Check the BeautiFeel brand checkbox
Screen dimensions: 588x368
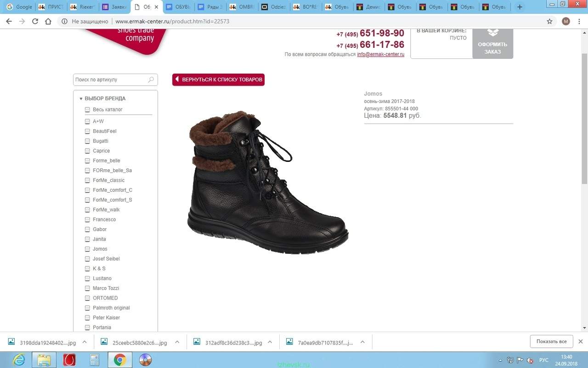[87, 131]
